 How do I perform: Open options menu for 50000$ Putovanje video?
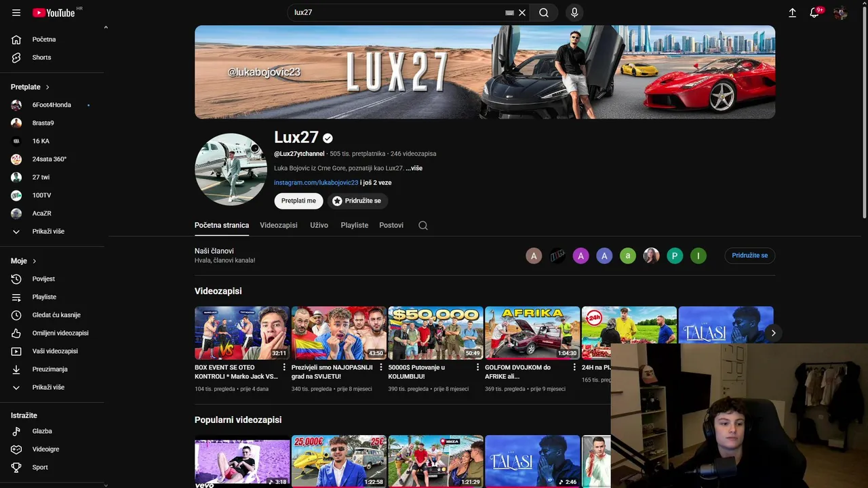point(477,367)
